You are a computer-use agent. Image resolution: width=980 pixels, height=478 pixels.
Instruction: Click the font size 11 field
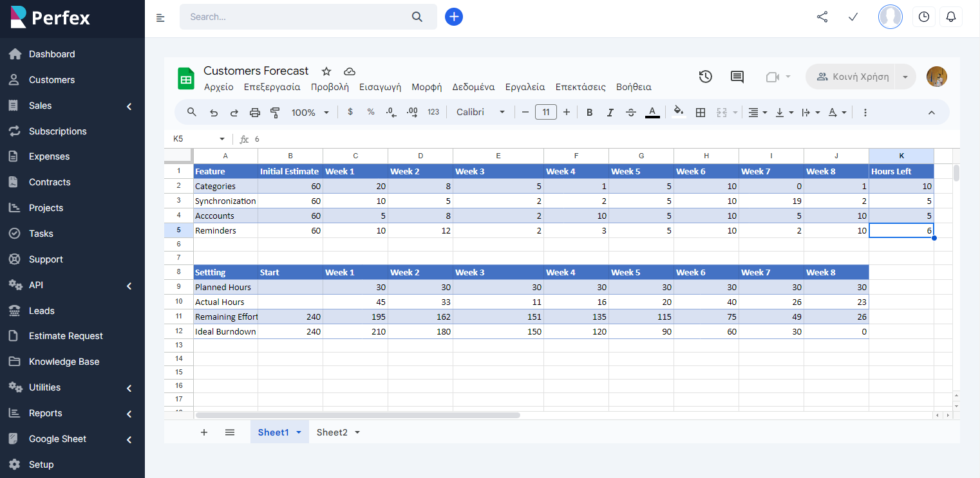point(546,112)
